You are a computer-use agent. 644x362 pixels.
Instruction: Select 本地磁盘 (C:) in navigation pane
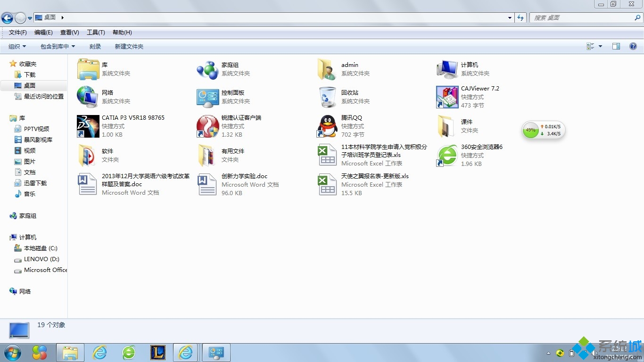[x=40, y=248]
